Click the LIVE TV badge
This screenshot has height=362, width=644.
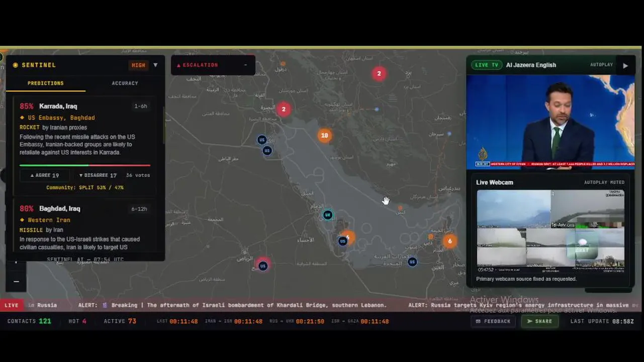(487, 65)
